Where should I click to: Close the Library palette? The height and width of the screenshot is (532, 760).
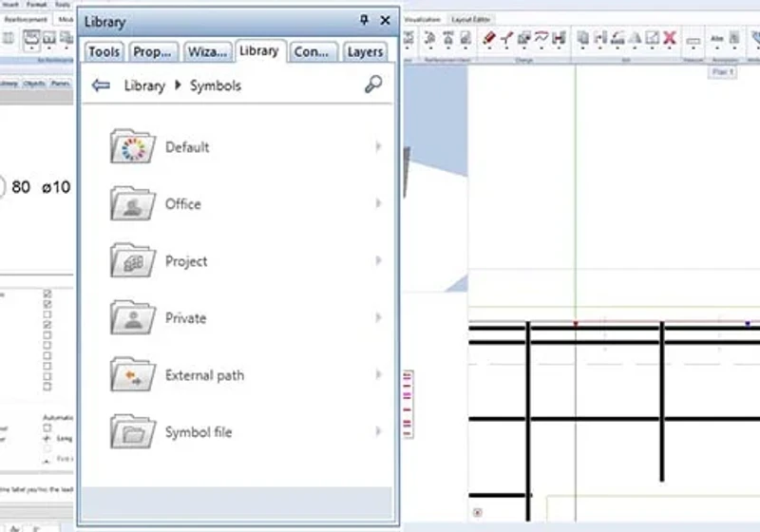386,20
